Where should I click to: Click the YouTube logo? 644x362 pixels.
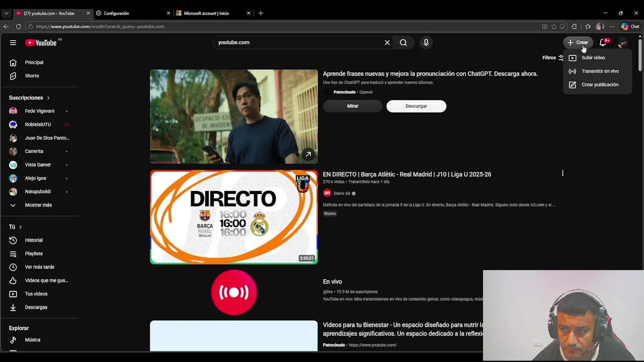tap(41, 43)
